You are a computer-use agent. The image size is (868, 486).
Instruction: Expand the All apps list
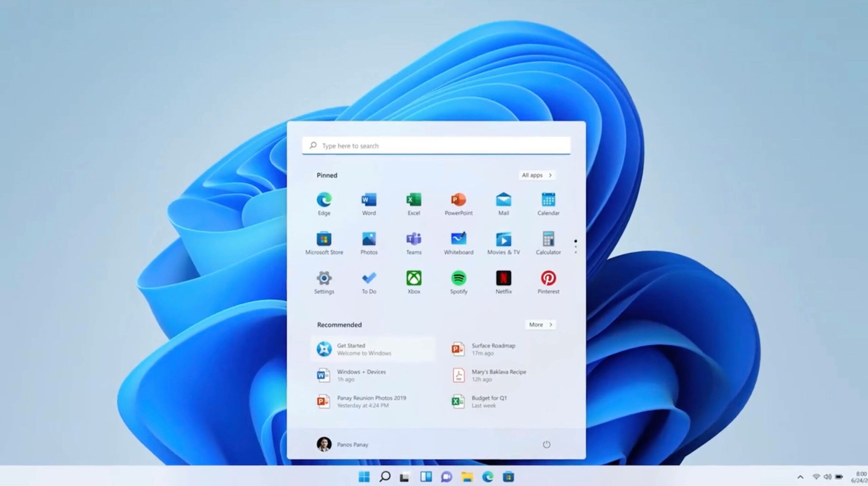pyautogui.click(x=537, y=175)
